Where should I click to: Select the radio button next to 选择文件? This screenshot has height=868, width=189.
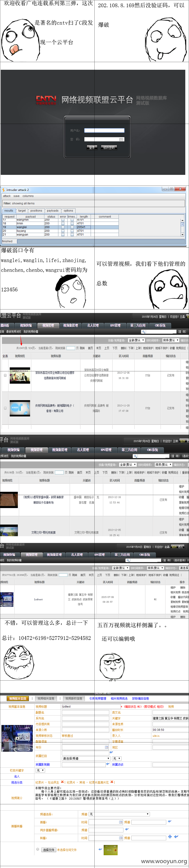tap(38, 849)
